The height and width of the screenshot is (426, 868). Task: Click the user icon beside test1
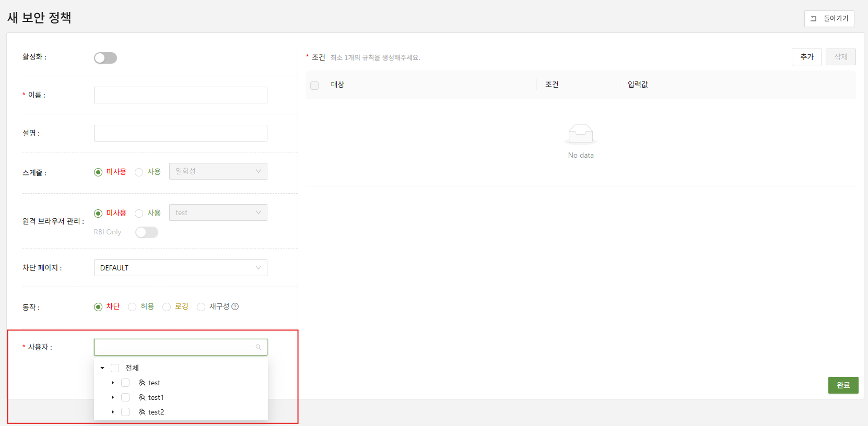click(142, 397)
